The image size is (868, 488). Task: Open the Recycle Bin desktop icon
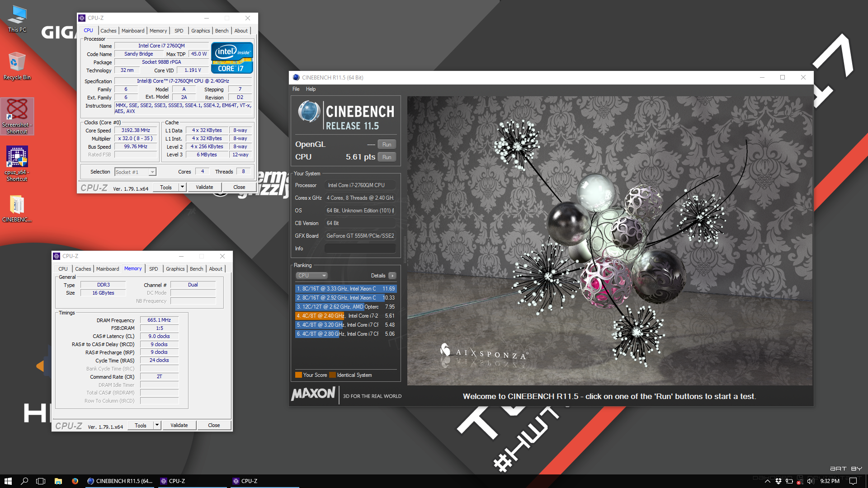point(17,66)
